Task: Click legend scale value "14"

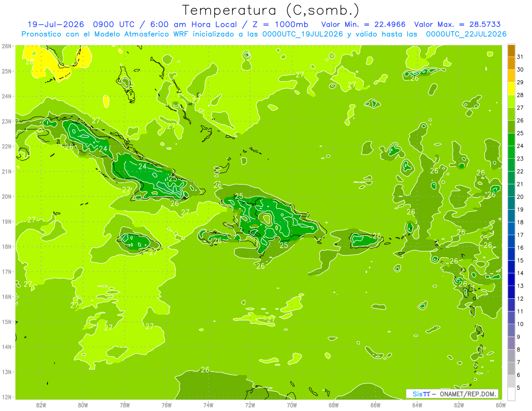Action: coord(520,273)
